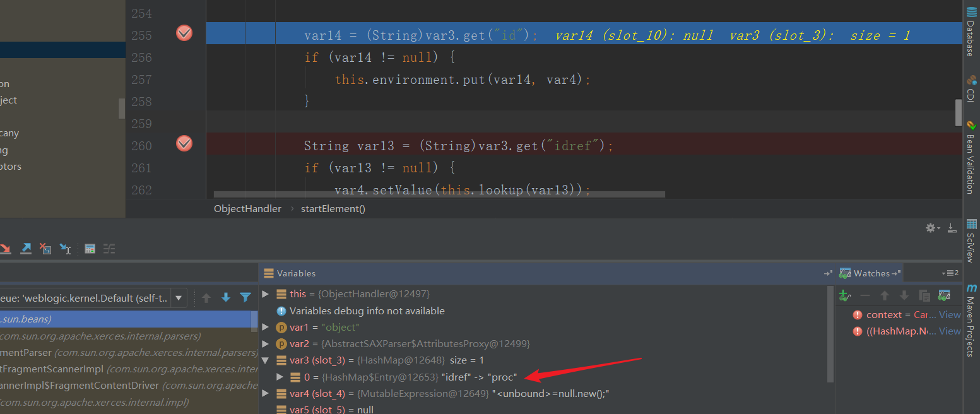Click the Step Out debugger icon

(26, 248)
